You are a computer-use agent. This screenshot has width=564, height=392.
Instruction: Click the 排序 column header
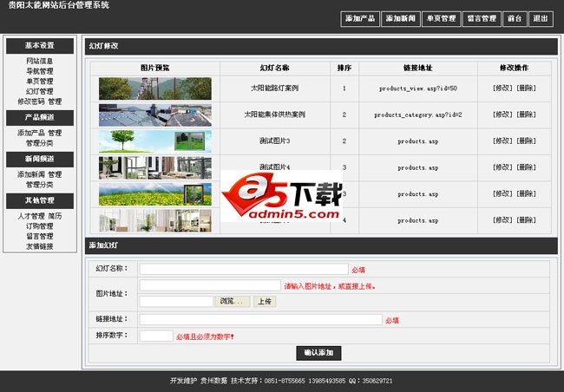point(344,68)
